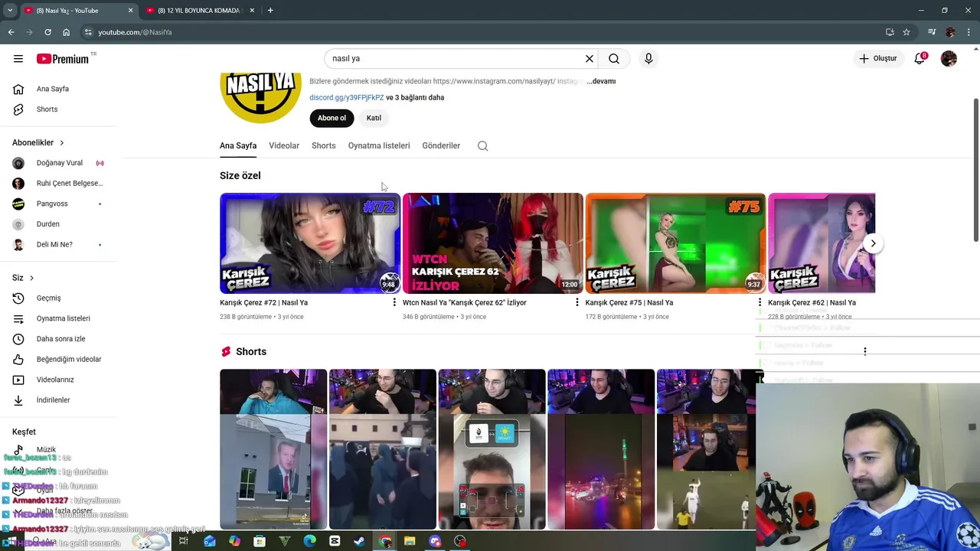Select the channel Ana Sayfa tab
The image size is (980, 551).
238,145
